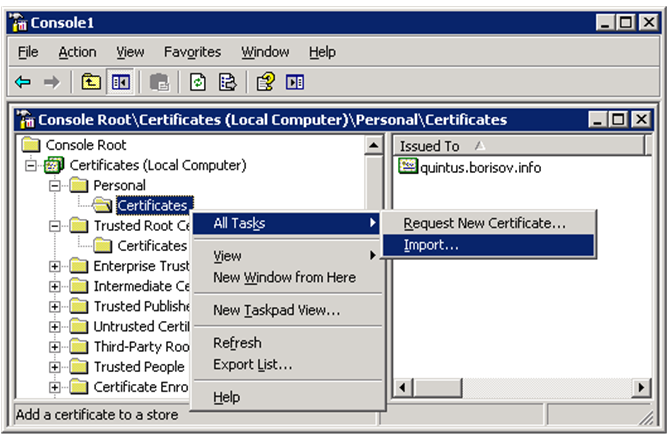The height and width of the screenshot is (436, 668).
Task: Toggle Show/Hide Console Tree toolbar icon
Action: pos(120,82)
